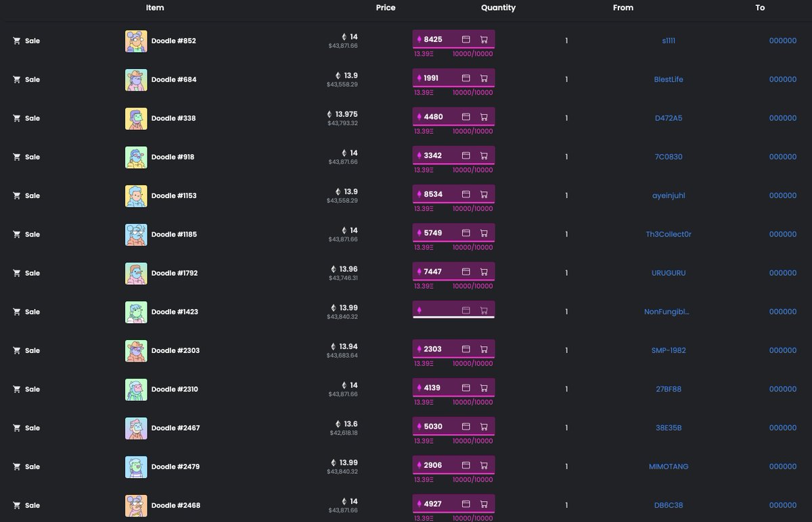Open seller profile 38E35B
This screenshot has width=812, height=522.
pyautogui.click(x=669, y=428)
